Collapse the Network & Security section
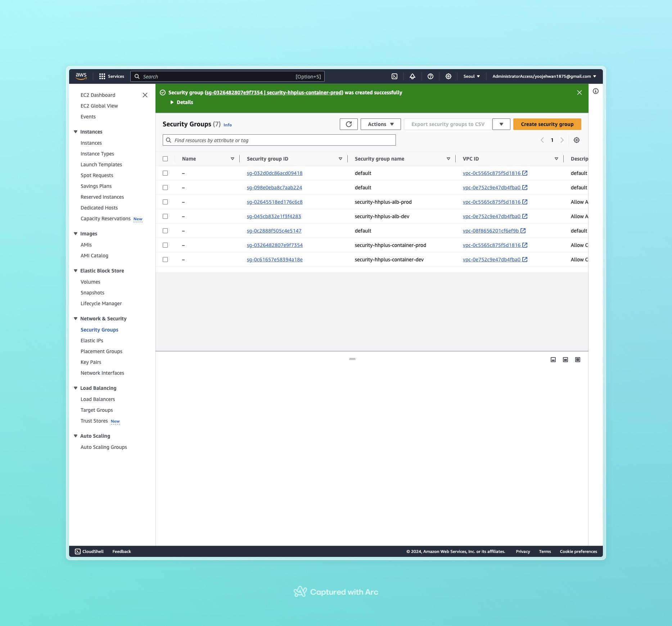This screenshot has width=672, height=626. 76,319
